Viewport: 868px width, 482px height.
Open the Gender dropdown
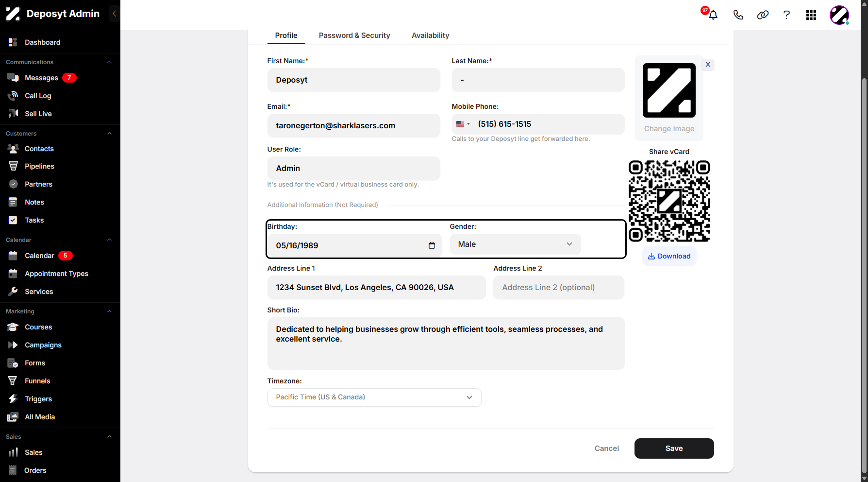(x=515, y=244)
